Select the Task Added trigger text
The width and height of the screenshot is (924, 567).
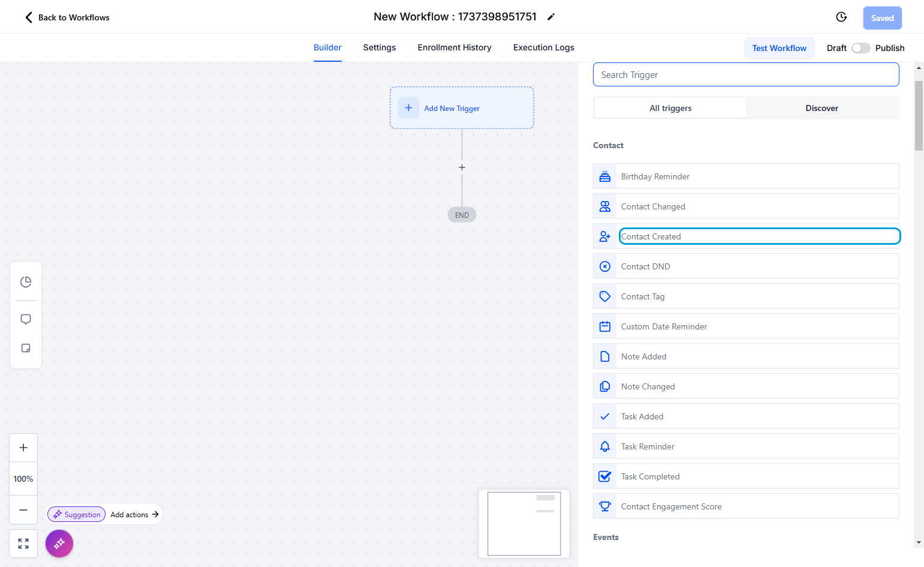(x=642, y=416)
